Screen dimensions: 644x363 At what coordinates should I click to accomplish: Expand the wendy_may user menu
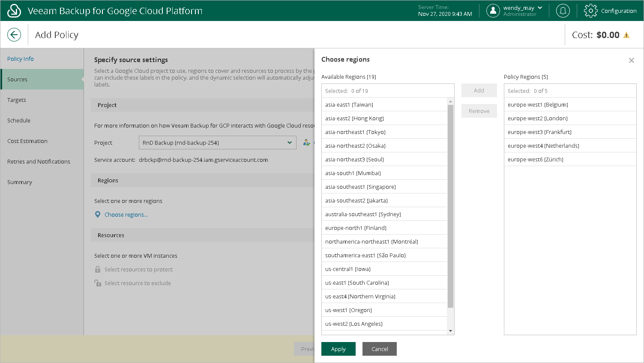click(539, 8)
